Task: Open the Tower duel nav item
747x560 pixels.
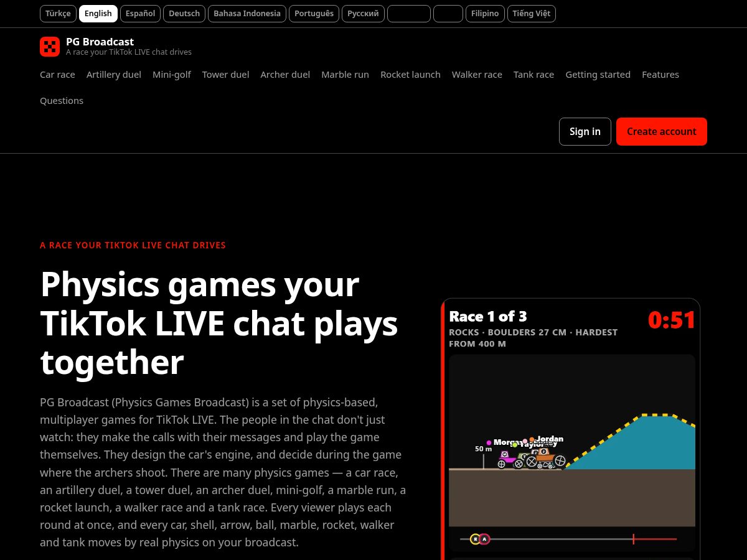Action: tap(225, 75)
